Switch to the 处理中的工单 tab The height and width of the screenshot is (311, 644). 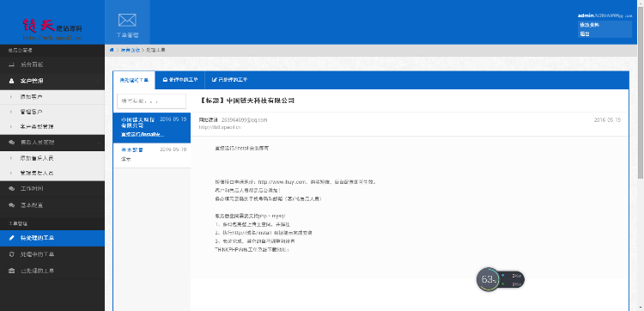pos(180,80)
